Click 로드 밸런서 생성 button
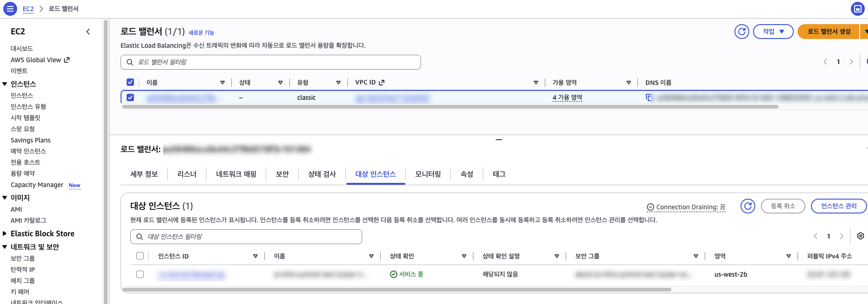 pos(829,32)
